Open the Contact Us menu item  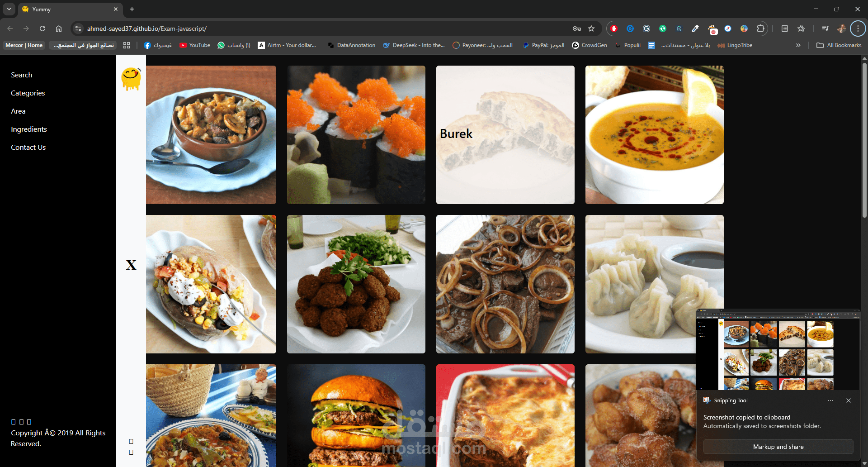point(28,148)
